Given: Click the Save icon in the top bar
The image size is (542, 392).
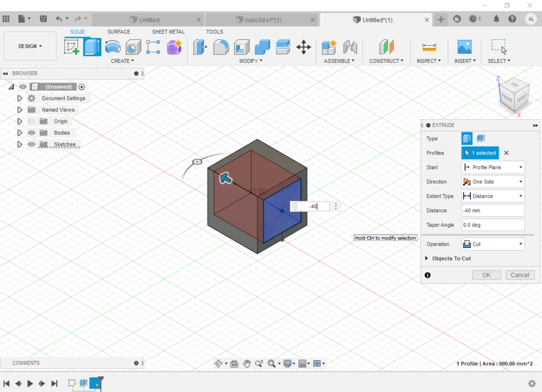Looking at the screenshot, I should click(x=43, y=19).
